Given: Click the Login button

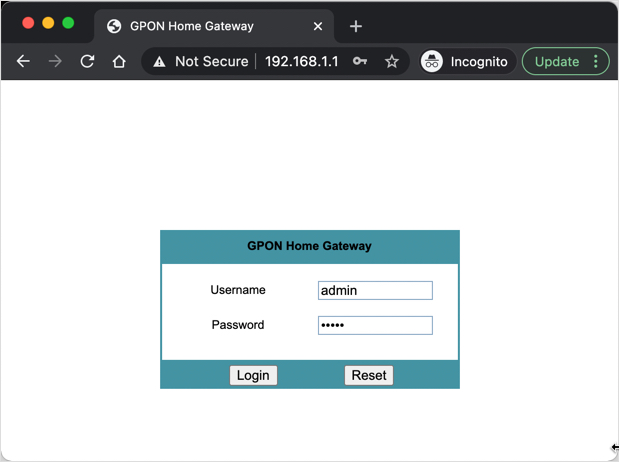Looking at the screenshot, I should (x=253, y=375).
